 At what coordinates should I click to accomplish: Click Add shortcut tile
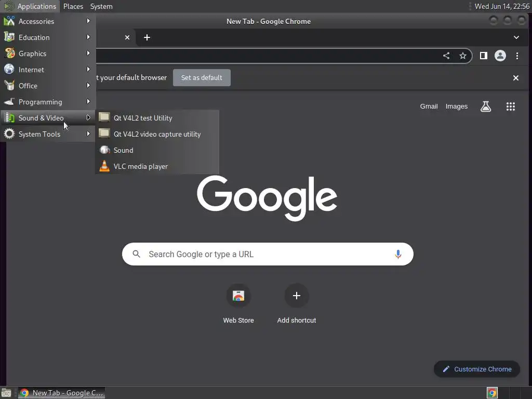[x=297, y=303]
